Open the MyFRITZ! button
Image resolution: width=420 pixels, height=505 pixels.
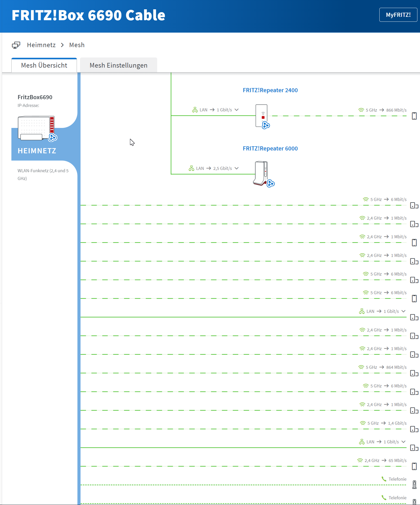point(398,15)
